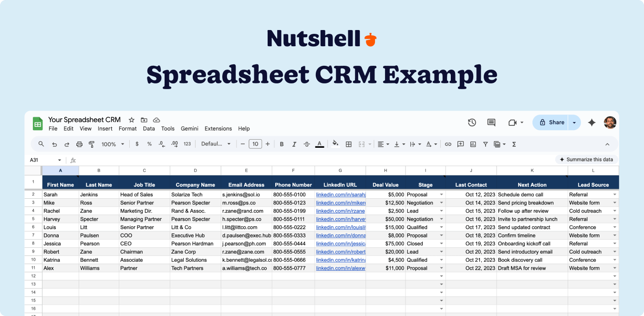
Task: Click the merge cells icon
Action: [x=362, y=144]
